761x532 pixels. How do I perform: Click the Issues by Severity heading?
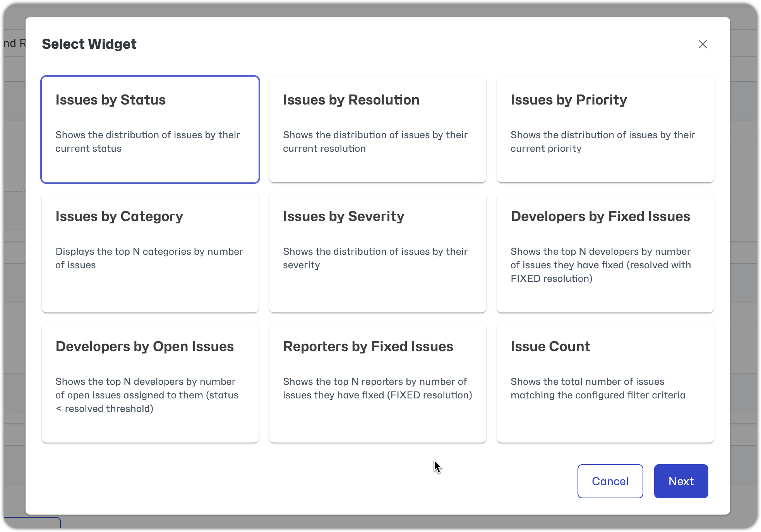[x=343, y=216]
